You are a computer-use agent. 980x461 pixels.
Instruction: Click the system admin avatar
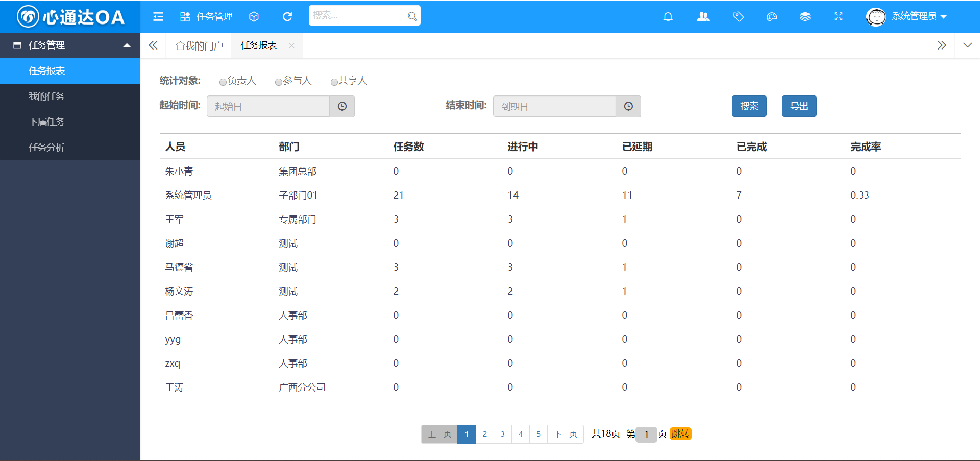coord(876,17)
